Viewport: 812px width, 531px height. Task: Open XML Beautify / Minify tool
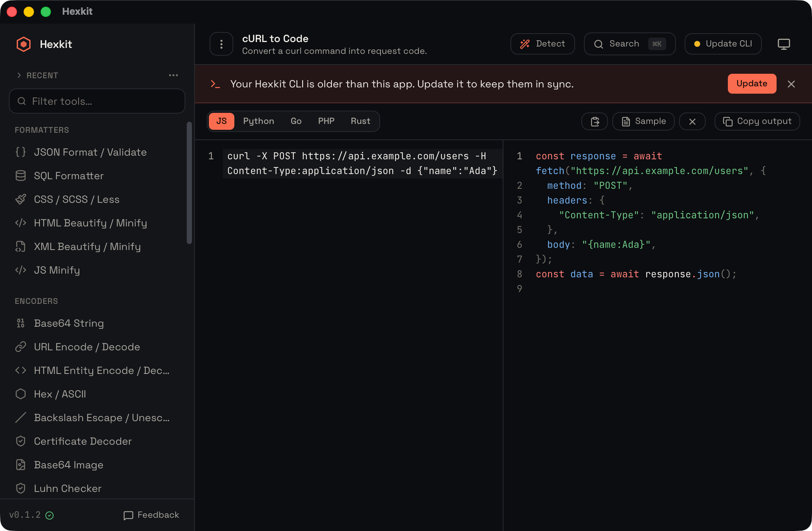[x=97, y=247]
